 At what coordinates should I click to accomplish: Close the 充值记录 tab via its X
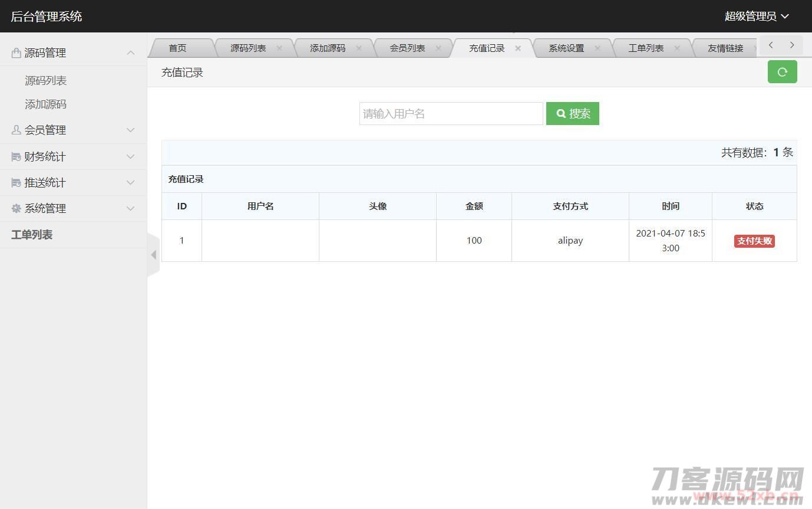coord(518,48)
